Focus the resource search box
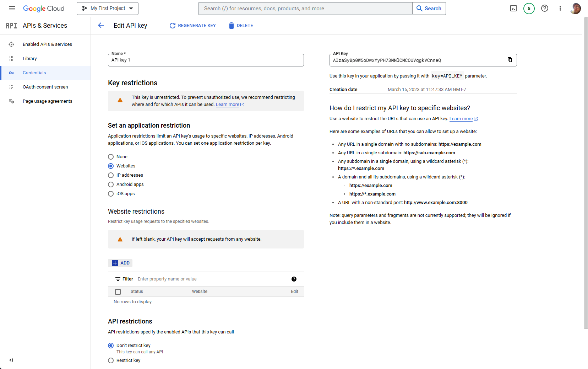Image resolution: width=588 pixels, height=369 pixels. coord(305,9)
